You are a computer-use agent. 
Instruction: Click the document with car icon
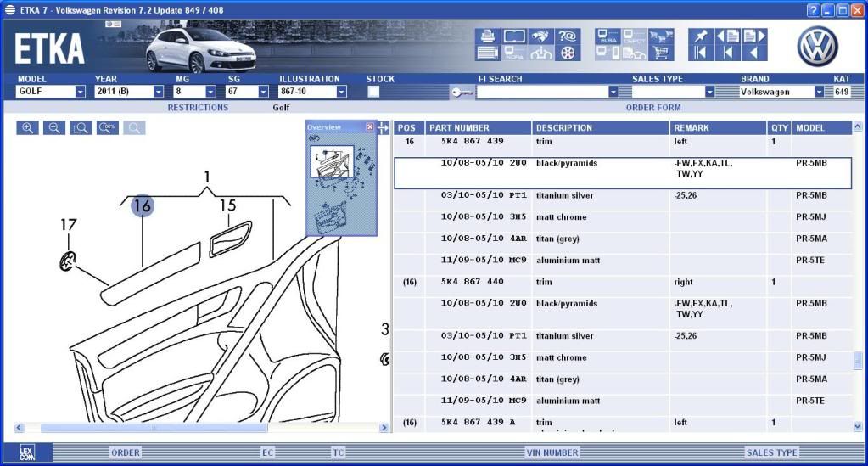635,53
